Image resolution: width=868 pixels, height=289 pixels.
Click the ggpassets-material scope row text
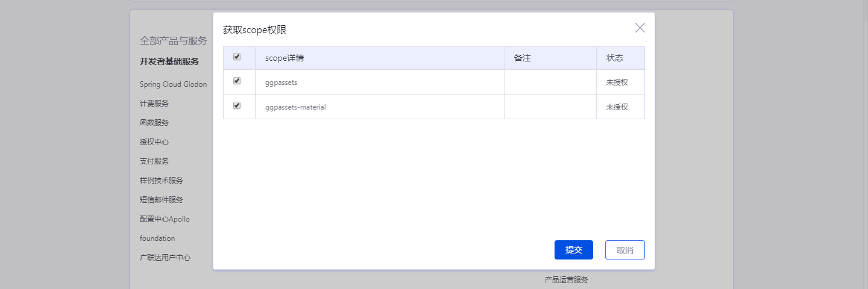point(295,107)
